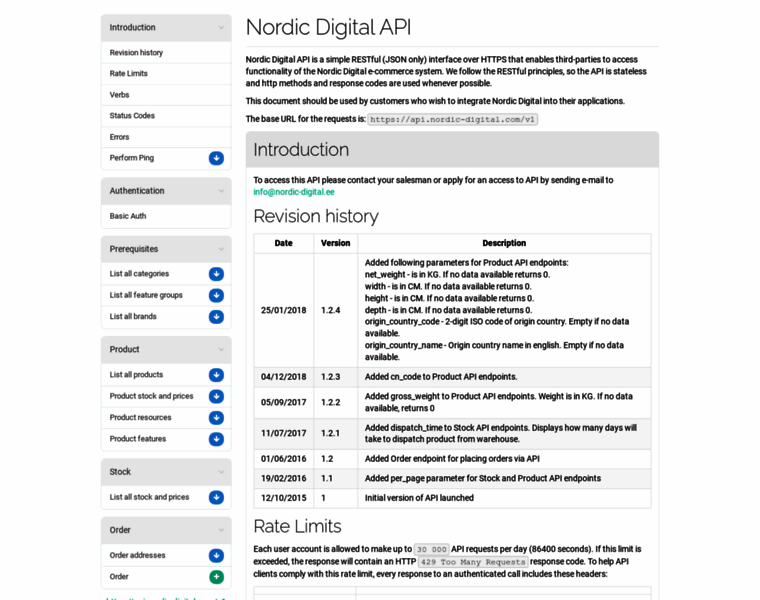Click the Description column header
The image size is (760, 600).
click(504, 243)
